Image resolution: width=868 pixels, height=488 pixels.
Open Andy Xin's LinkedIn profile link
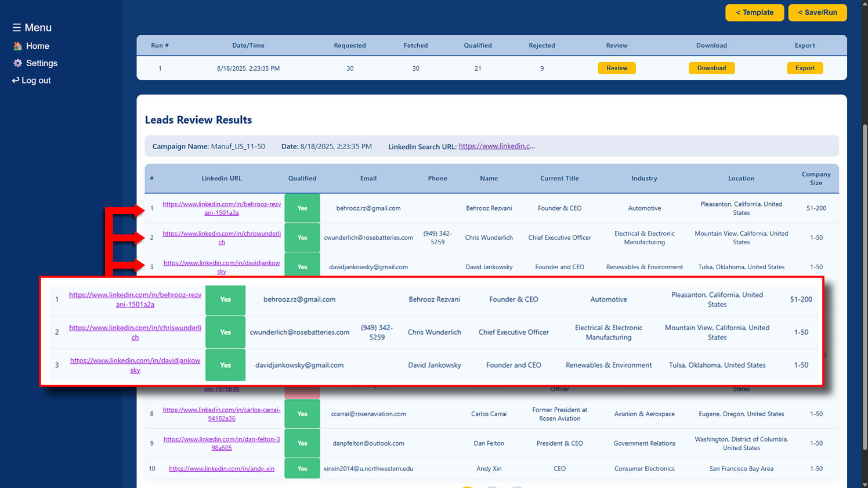click(x=222, y=469)
